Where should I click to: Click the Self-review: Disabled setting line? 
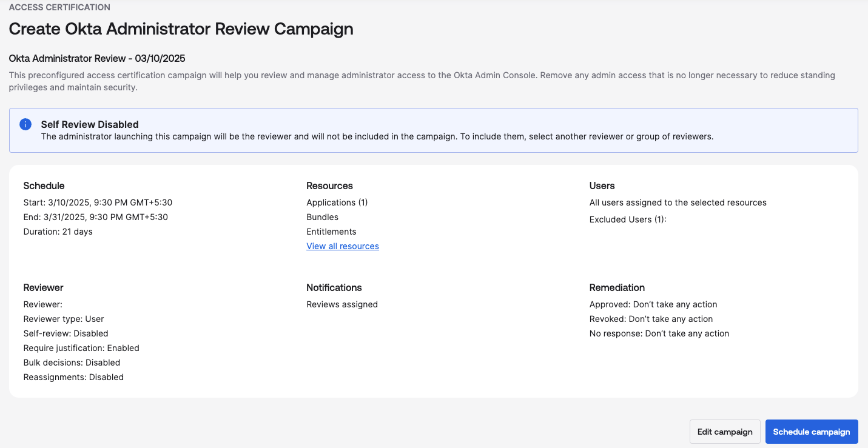click(66, 333)
